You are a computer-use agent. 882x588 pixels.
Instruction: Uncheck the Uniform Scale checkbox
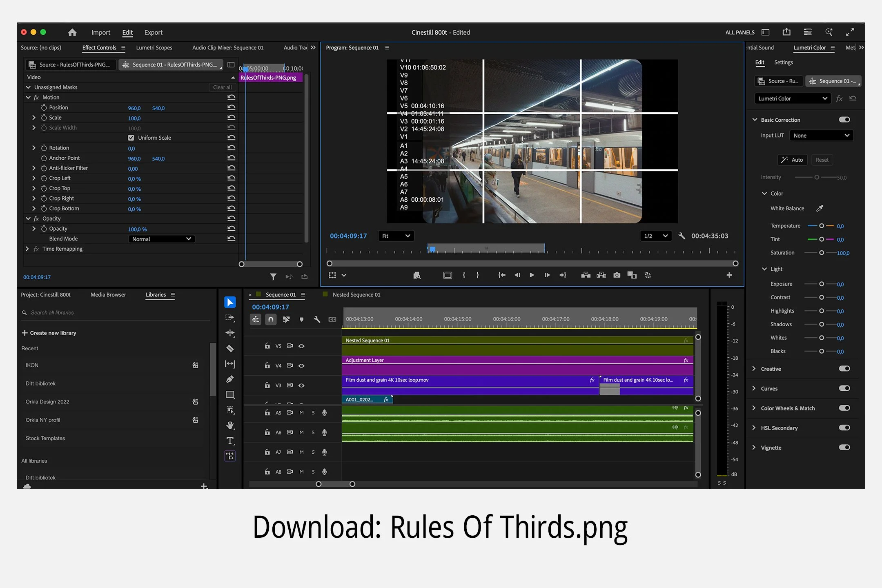131,138
